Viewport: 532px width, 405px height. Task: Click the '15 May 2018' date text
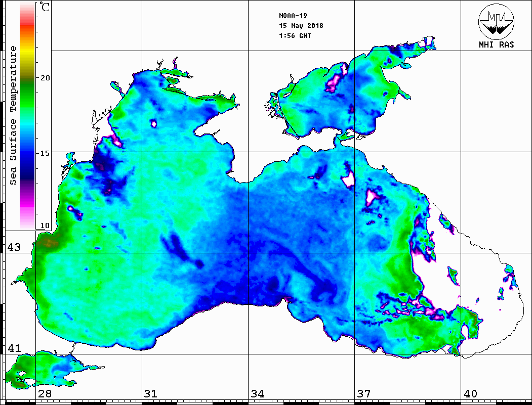[x=301, y=26]
